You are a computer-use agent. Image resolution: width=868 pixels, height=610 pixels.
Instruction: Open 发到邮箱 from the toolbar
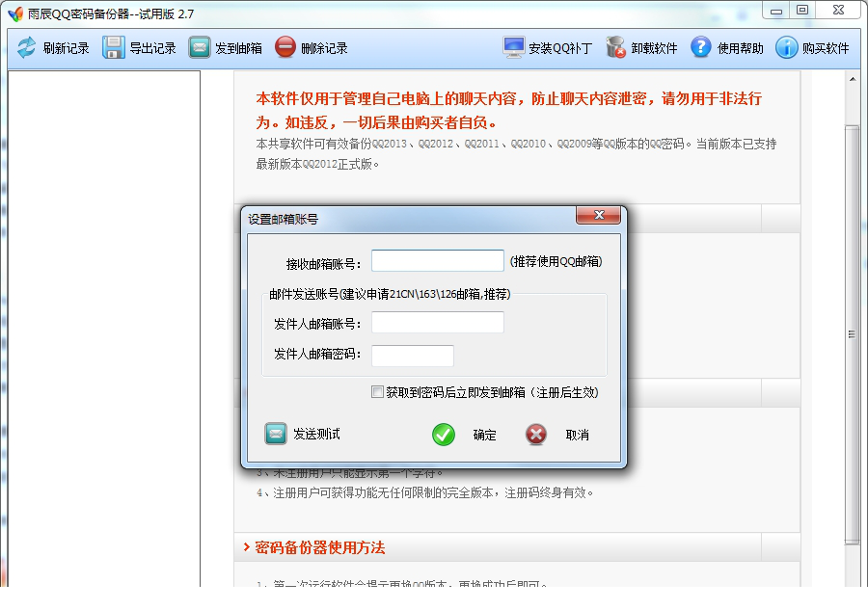pyautogui.click(x=238, y=49)
